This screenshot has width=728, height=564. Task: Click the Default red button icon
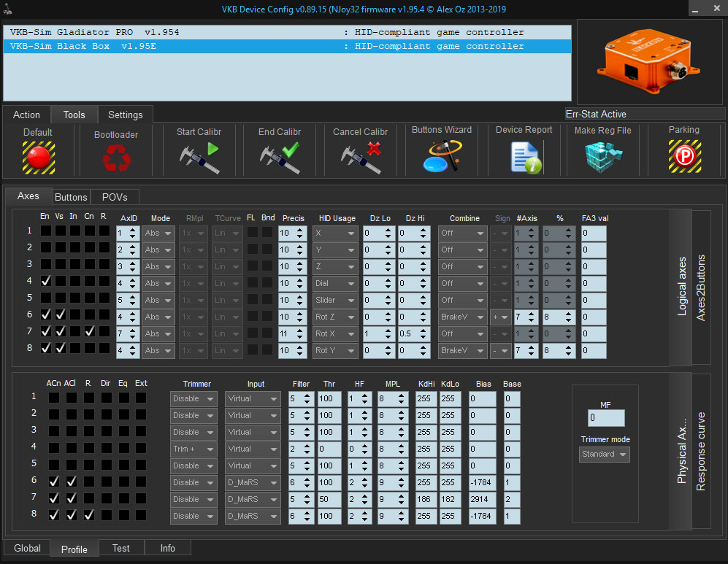[x=39, y=158]
